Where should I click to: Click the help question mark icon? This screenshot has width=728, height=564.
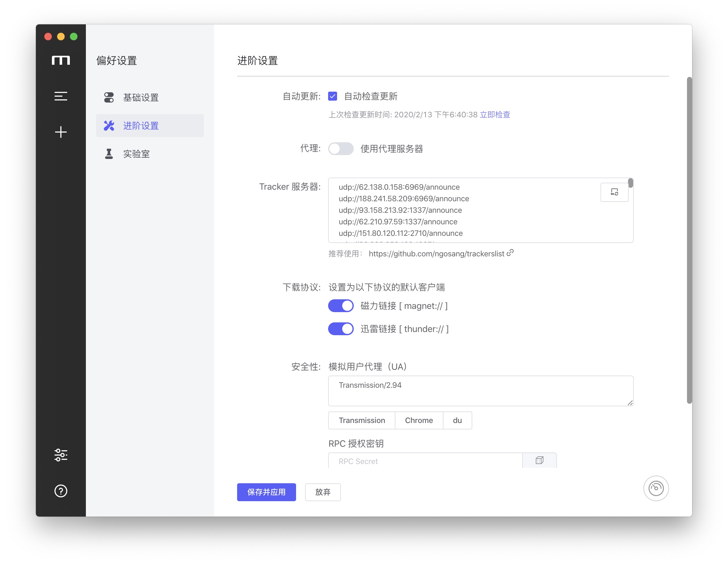pos(61,491)
